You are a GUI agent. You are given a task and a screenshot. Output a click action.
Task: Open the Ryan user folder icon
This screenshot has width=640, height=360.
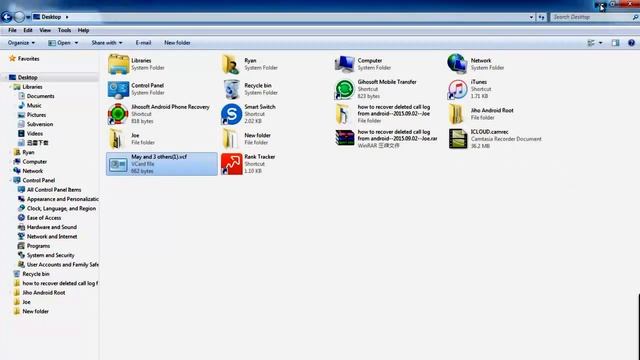(231, 64)
